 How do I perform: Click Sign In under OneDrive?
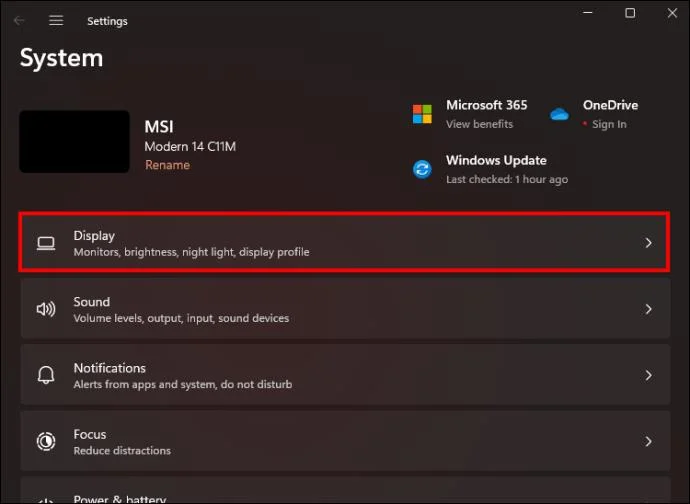(x=609, y=125)
